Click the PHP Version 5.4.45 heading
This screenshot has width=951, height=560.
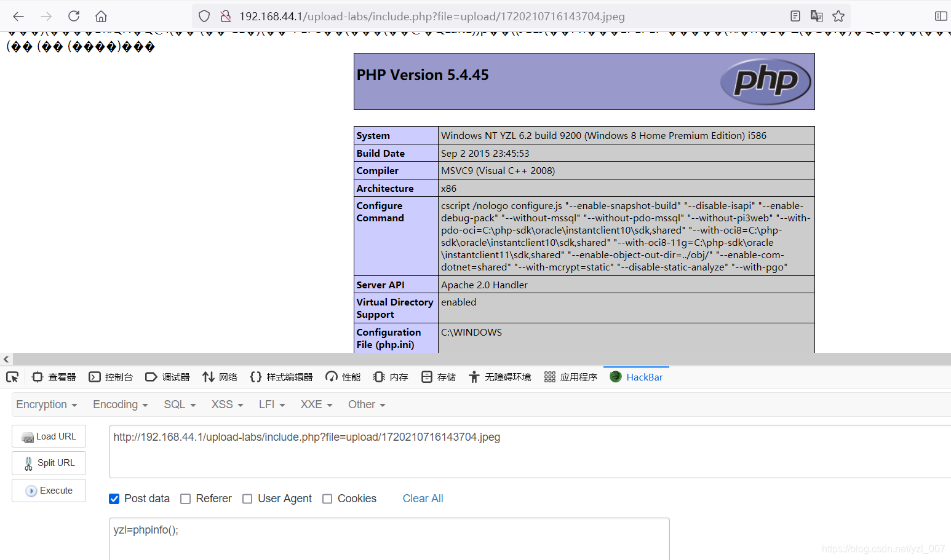(423, 75)
